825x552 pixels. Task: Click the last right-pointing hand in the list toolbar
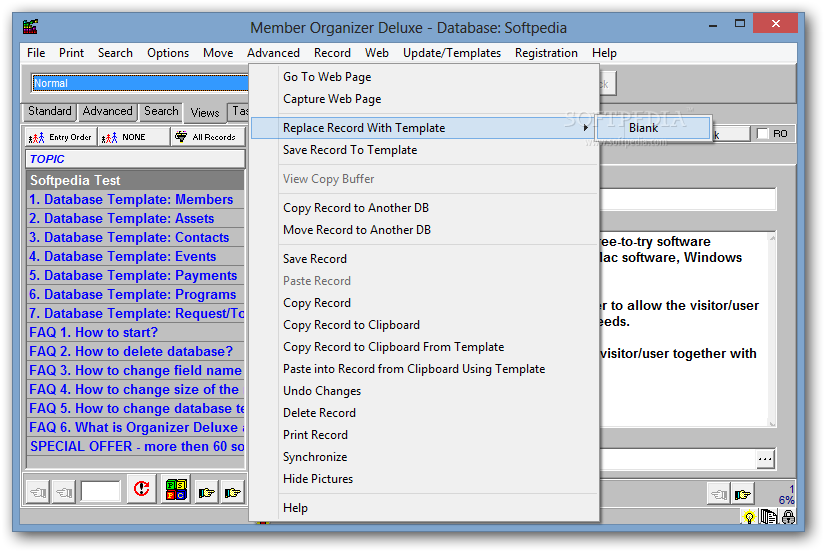pos(233,493)
